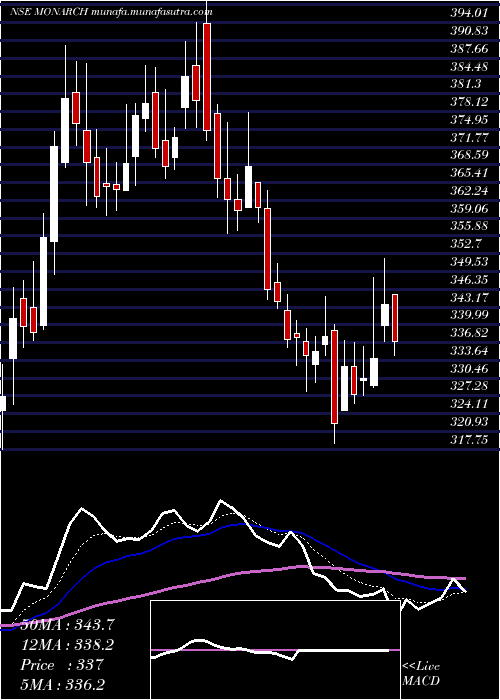Click the 381.3 price level label
Image resolution: width=500 pixels, height=700 pixels.
[x=466, y=84]
